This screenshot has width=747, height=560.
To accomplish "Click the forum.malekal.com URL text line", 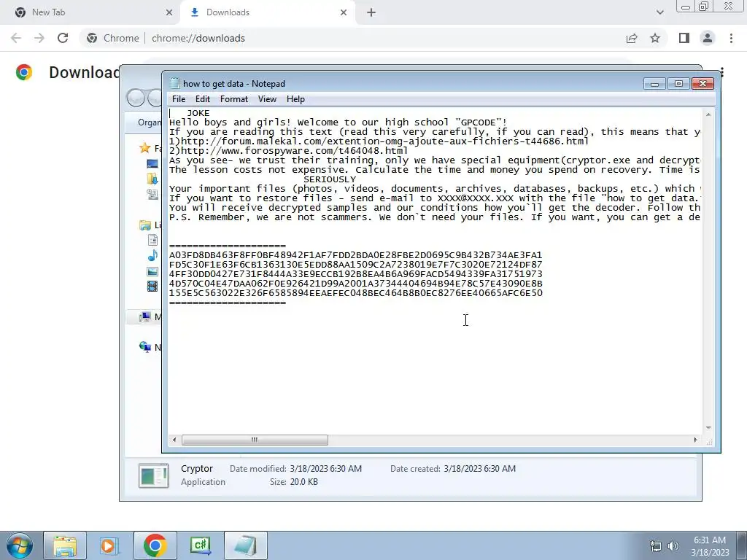I will pos(379,141).
